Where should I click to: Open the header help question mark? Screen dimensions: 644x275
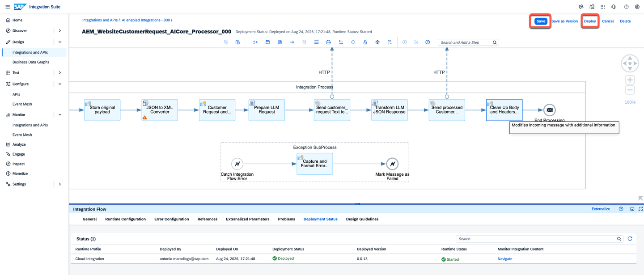(x=626, y=7)
